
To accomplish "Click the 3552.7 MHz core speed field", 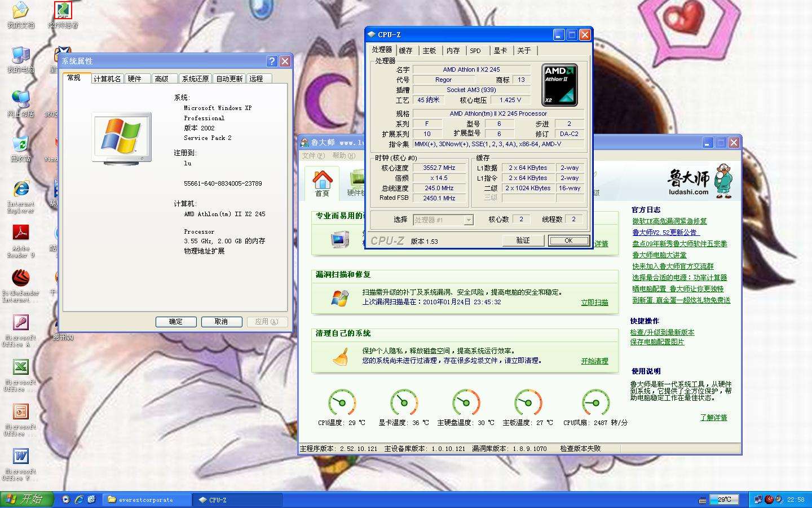I will pyautogui.click(x=439, y=168).
